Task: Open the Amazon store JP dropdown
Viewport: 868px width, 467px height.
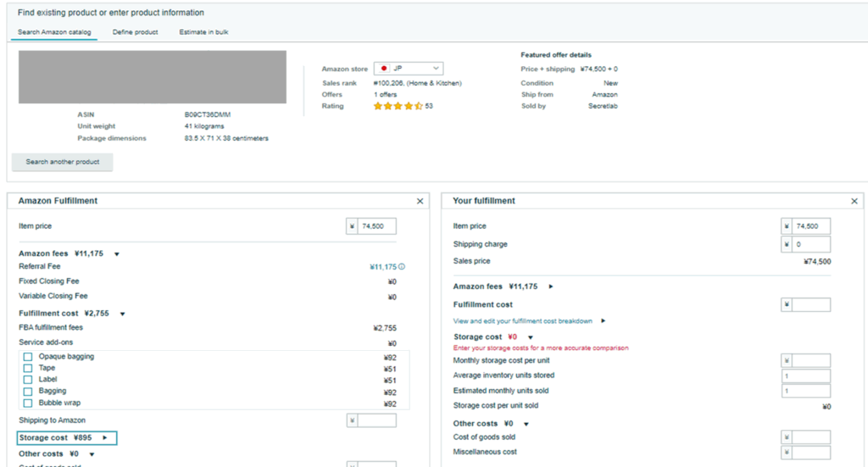Action: click(x=408, y=68)
